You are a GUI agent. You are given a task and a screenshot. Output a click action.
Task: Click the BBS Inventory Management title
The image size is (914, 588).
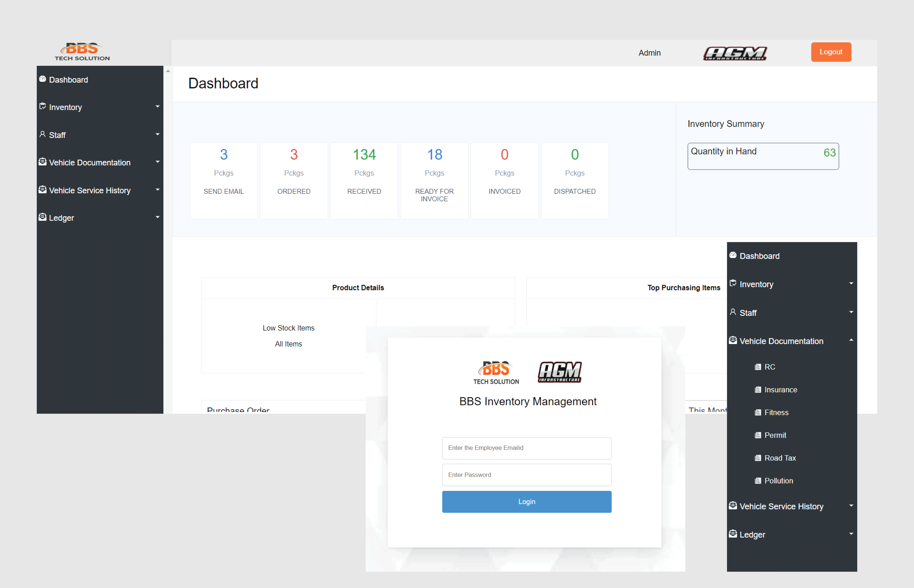pyautogui.click(x=528, y=402)
